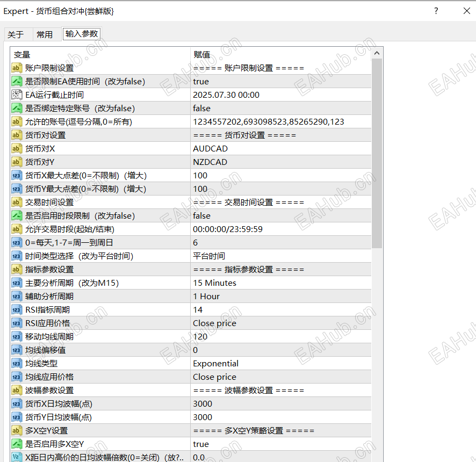The image size is (476, 462).
Task: Click string icon beside 货币对X
Action: click(x=17, y=148)
